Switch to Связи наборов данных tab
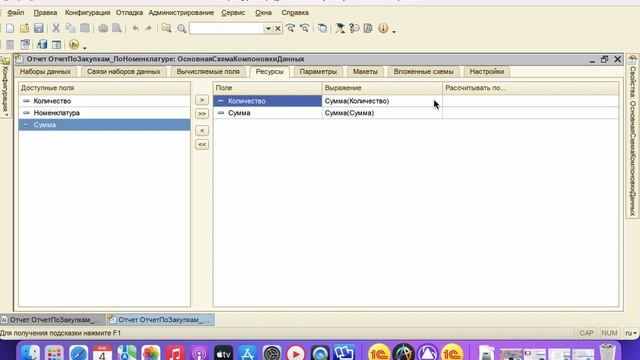The height and width of the screenshot is (360, 640). pos(124,71)
